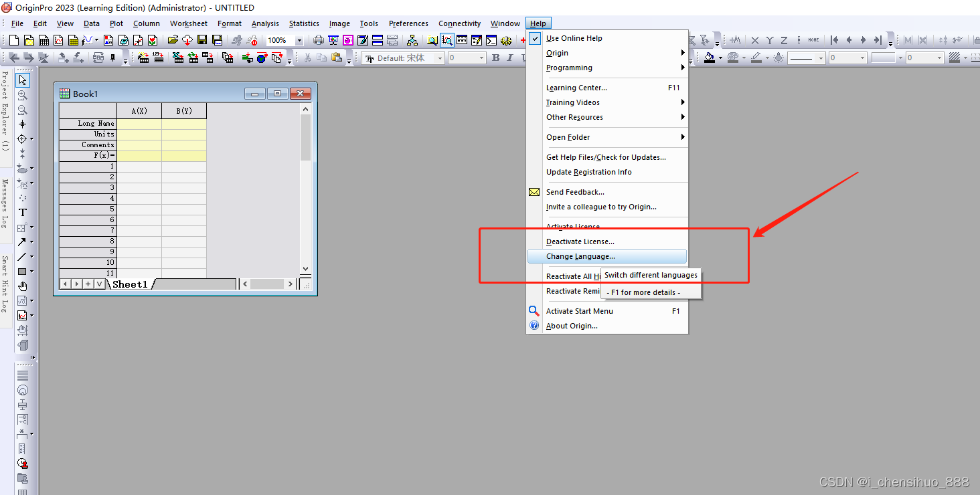Toggle Use Online Help checkmark
This screenshot has height=495, width=980.
coord(535,38)
